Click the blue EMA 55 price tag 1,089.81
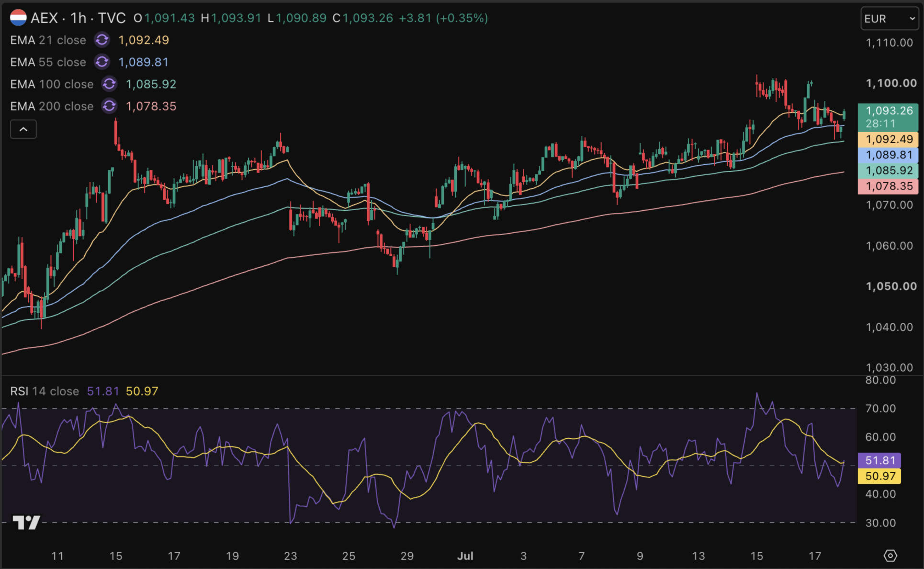Image resolution: width=924 pixels, height=569 pixels. point(888,155)
